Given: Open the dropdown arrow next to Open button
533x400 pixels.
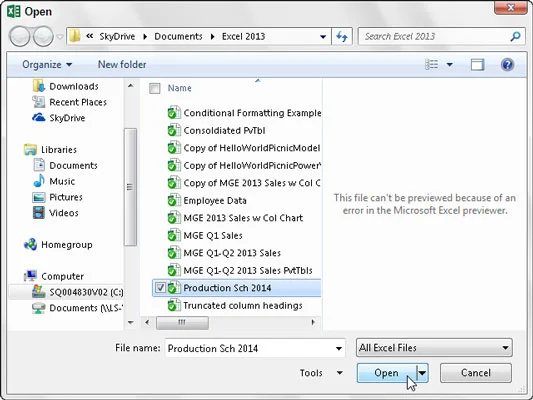Looking at the screenshot, I should 422,373.
